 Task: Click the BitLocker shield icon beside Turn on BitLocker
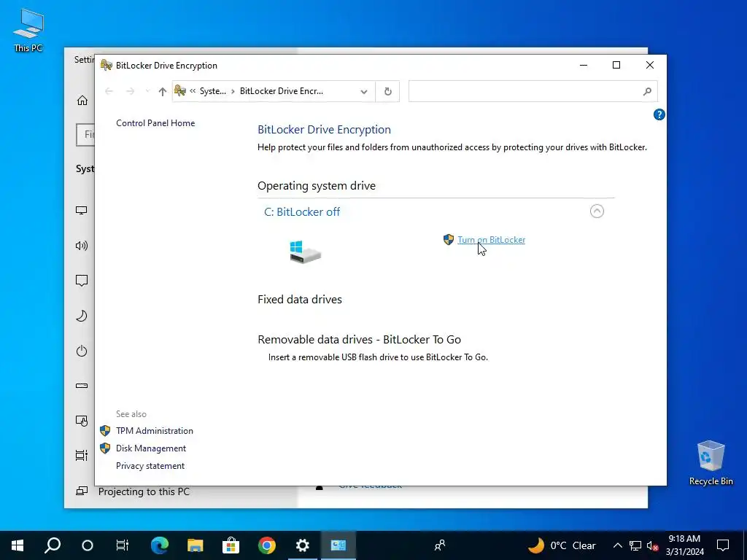pyautogui.click(x=449, y=239)
